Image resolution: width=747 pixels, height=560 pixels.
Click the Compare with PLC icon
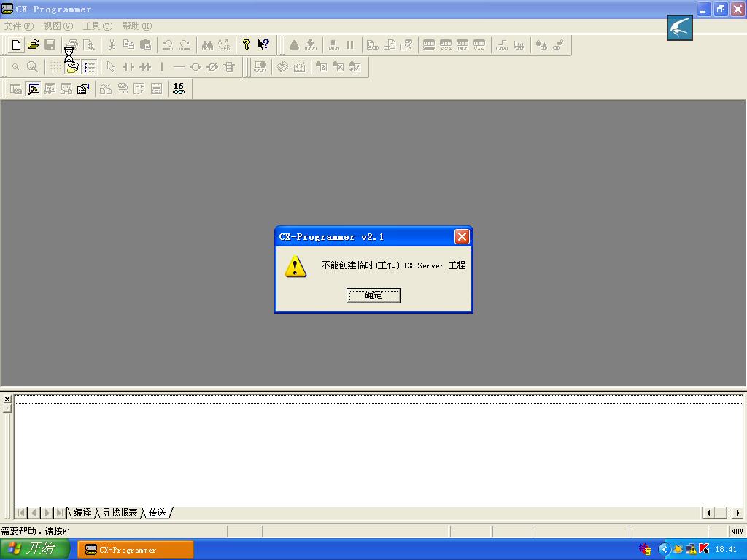[406, 44]
